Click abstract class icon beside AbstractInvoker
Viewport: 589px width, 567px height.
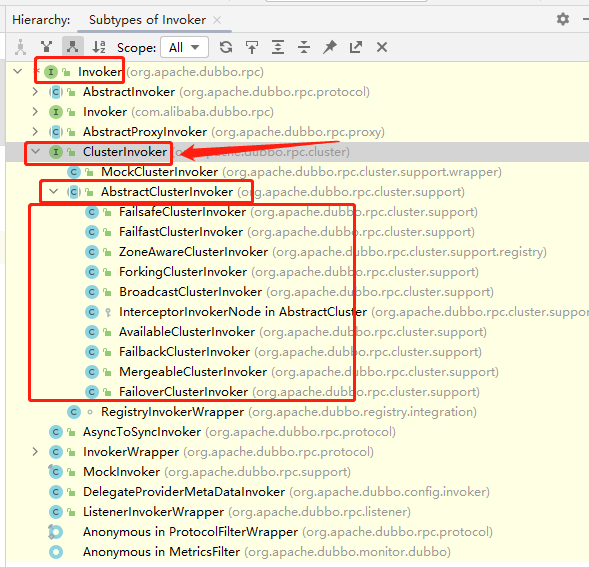point(56,92)
